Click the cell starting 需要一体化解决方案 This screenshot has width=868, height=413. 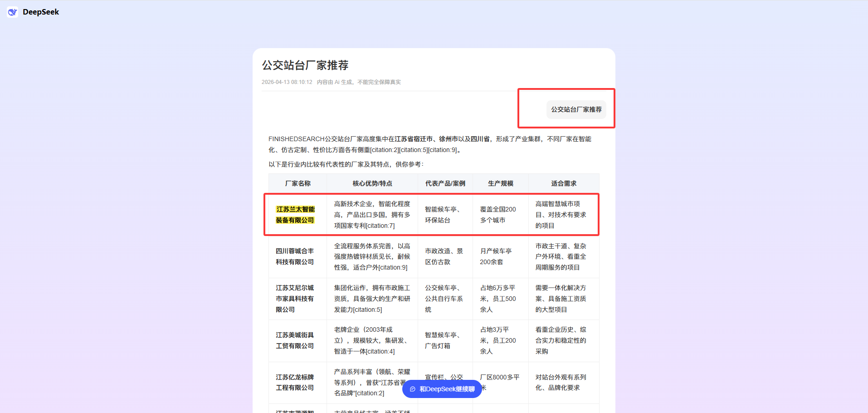564,299
